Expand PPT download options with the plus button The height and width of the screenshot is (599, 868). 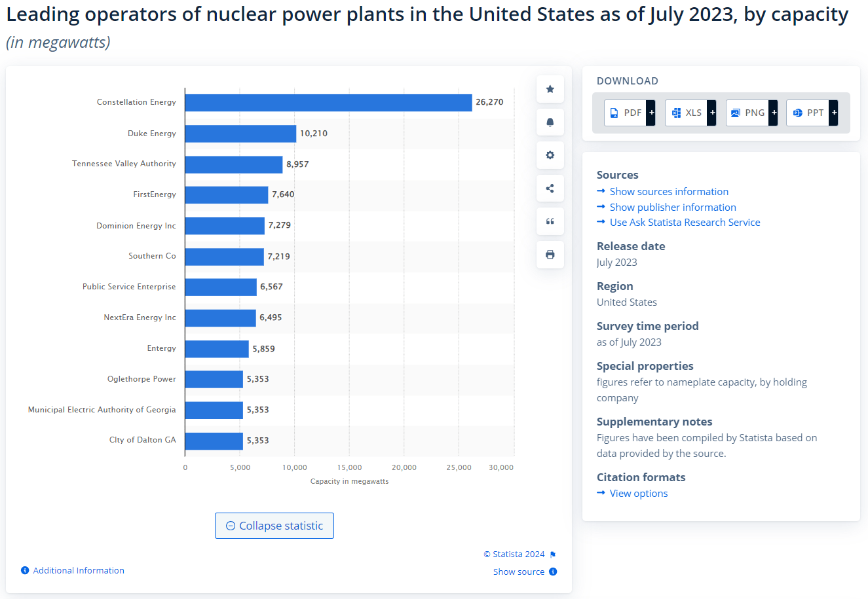[833, 113]
